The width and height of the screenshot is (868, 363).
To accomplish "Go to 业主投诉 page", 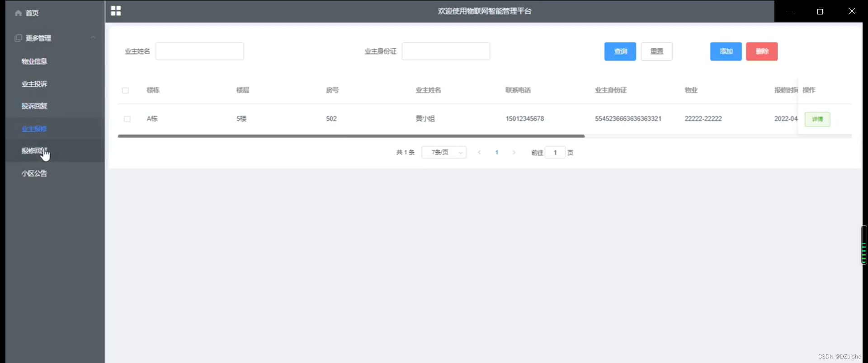I will click(34, 84).
